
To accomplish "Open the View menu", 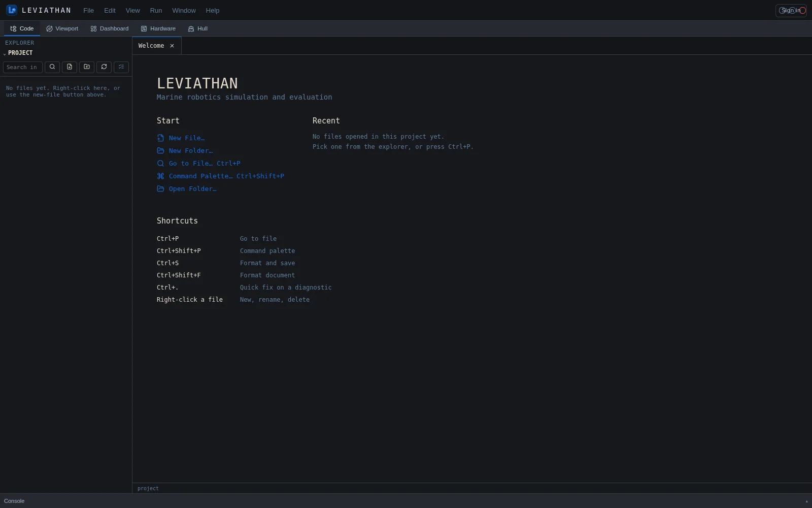I will coord(132,10).
